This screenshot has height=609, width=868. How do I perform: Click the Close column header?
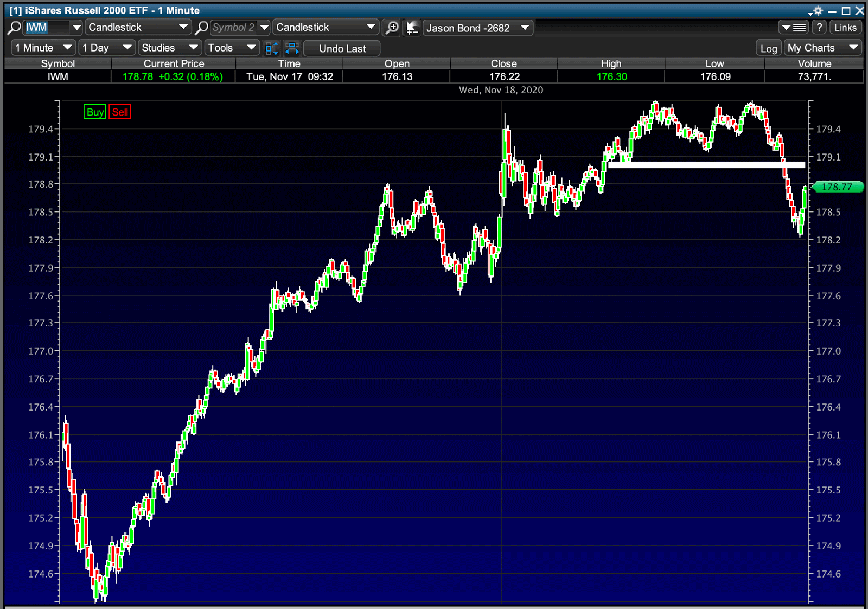coord(503,63)
